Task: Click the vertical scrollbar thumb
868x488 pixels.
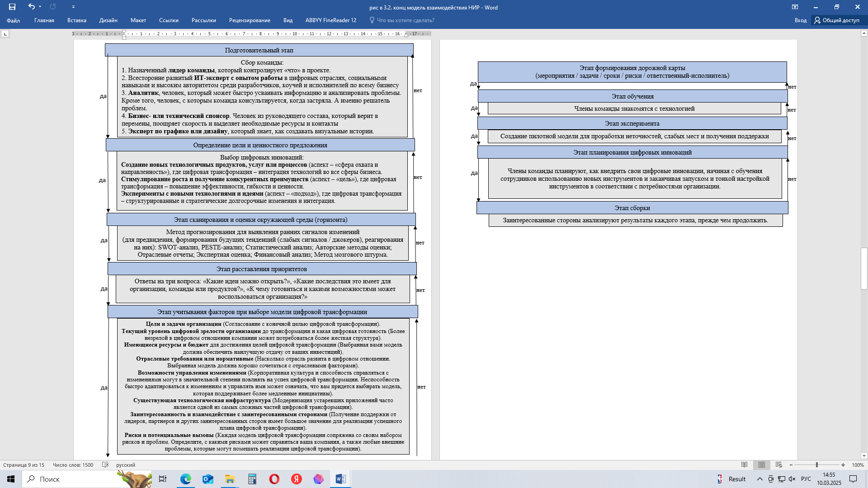Action: [x=864, y=268]
